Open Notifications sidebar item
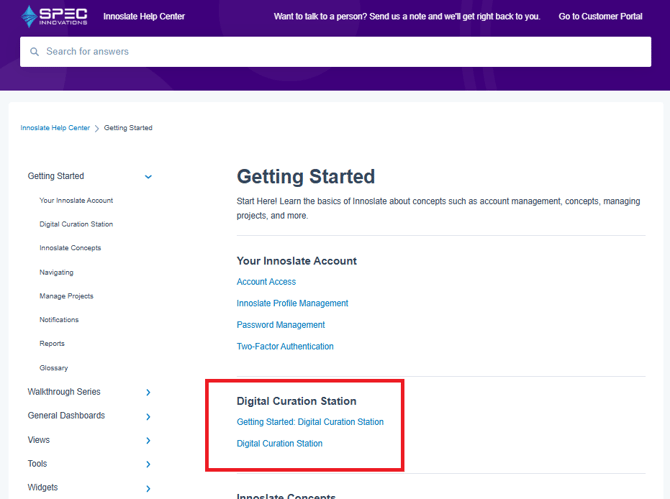Image resolution: width=670 pixels, height=499 pixels. [59, 320]
